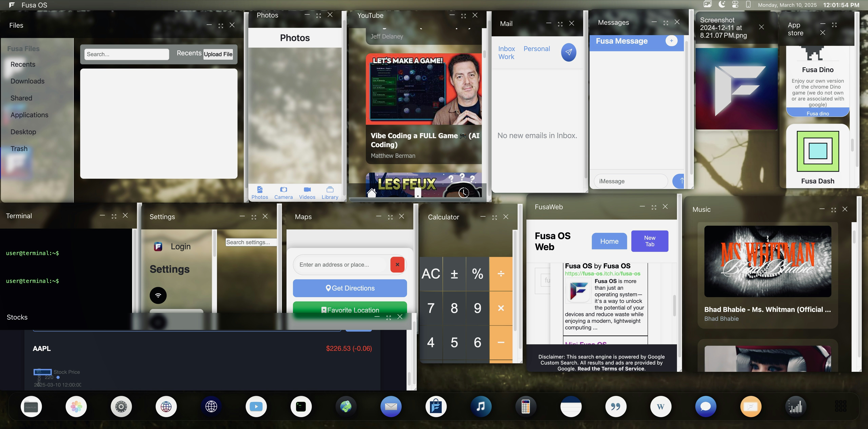Screen dimensions: 868x429
Task: Open the Wikipedia W icon in dock
Action: (661, 406)
